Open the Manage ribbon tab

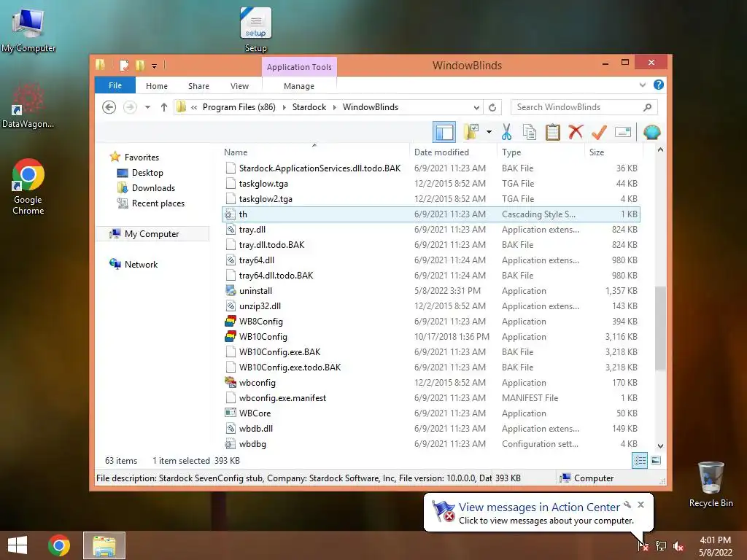click(x=298, y=86)
